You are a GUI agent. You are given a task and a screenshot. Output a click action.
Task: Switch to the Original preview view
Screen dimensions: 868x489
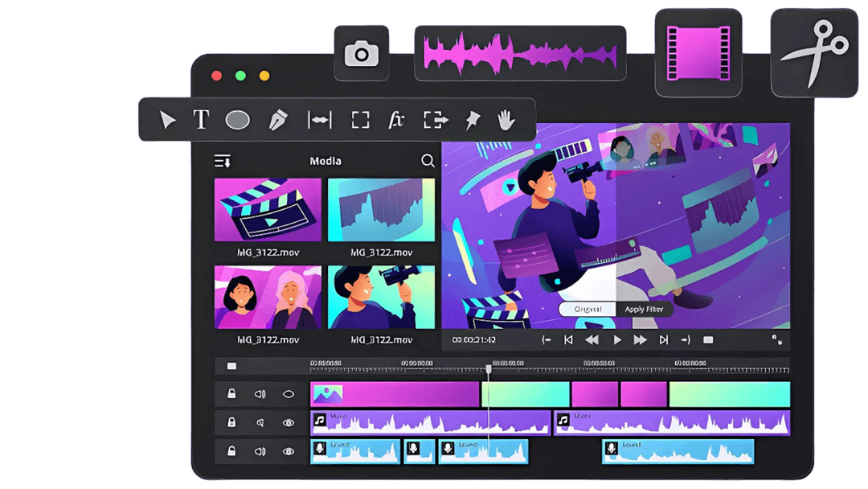tap(589, 309)
